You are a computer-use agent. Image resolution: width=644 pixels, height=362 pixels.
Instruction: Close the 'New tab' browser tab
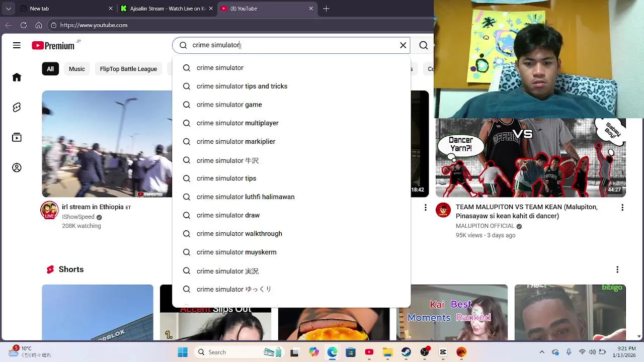point(110,9)
